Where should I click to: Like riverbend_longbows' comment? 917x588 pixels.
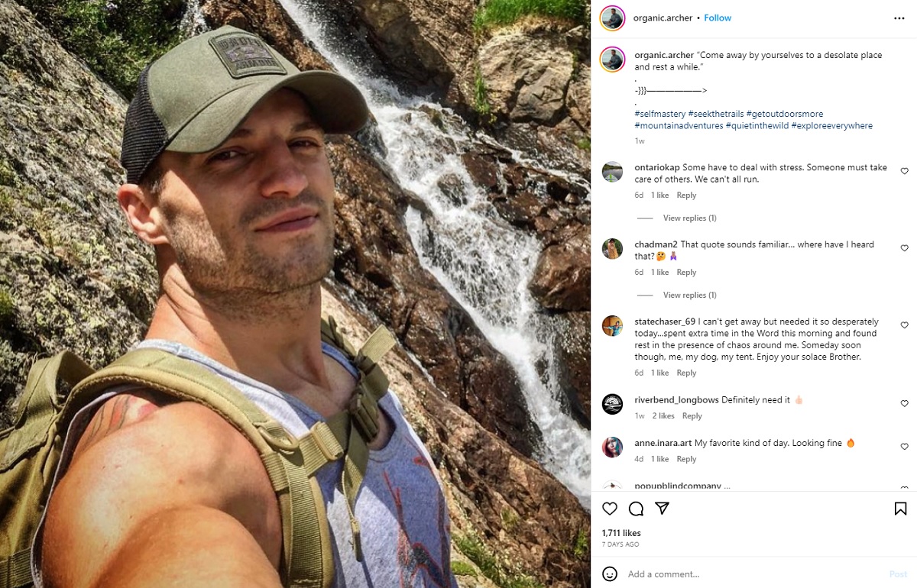click(904, 403)
